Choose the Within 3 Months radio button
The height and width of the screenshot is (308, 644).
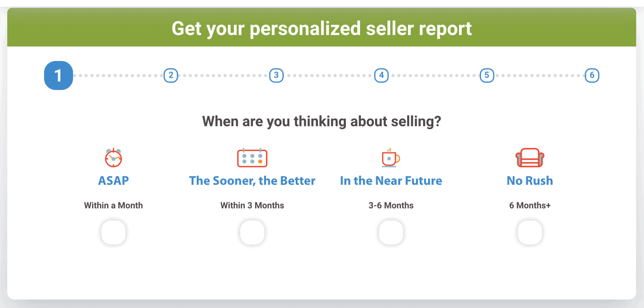click(252, 233)
